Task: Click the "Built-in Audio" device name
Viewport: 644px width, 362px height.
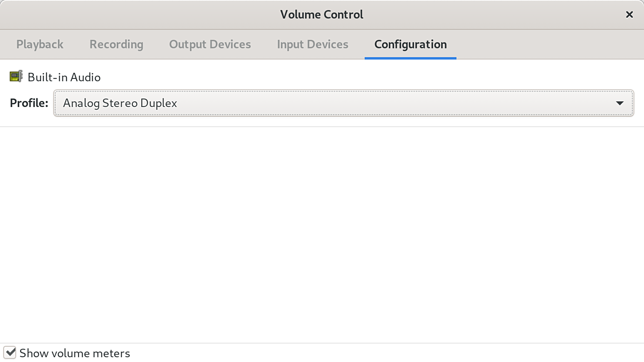Action: [64, 77]
